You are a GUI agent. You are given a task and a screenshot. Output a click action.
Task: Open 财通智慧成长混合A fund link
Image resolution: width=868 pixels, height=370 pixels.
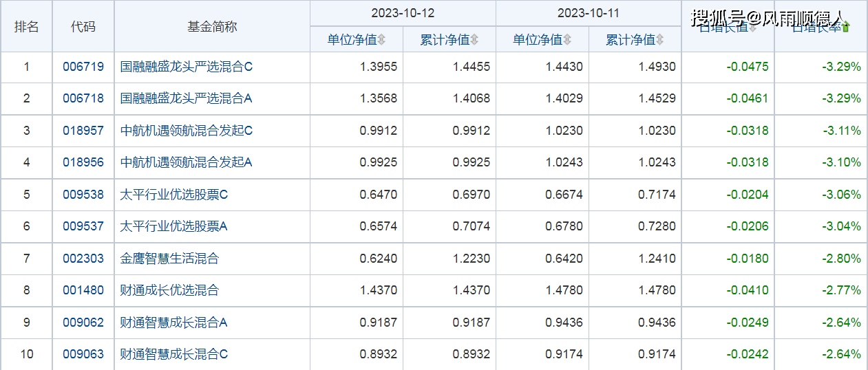click(173, 323)
